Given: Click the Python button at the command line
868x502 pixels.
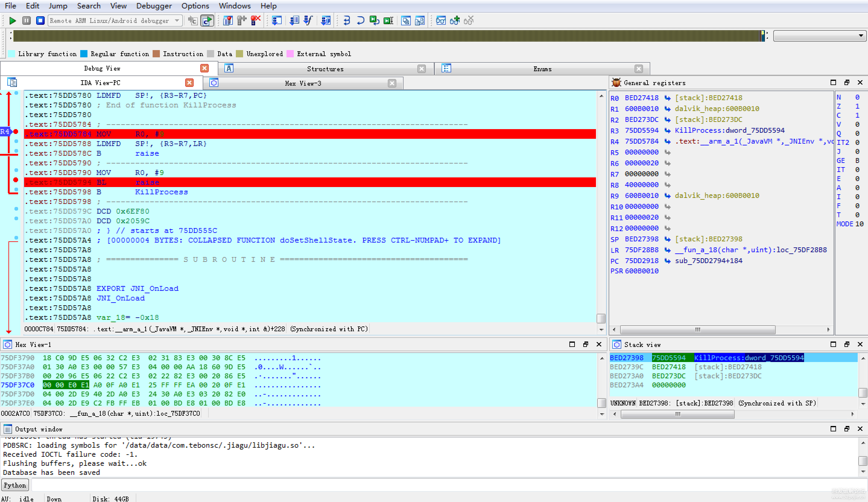Looking at the screenshot, I should tap(15, 485).
